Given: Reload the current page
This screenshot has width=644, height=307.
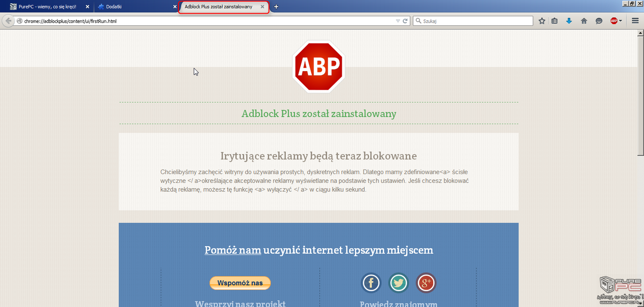Looking at the screenshot, I should [405, 21].
